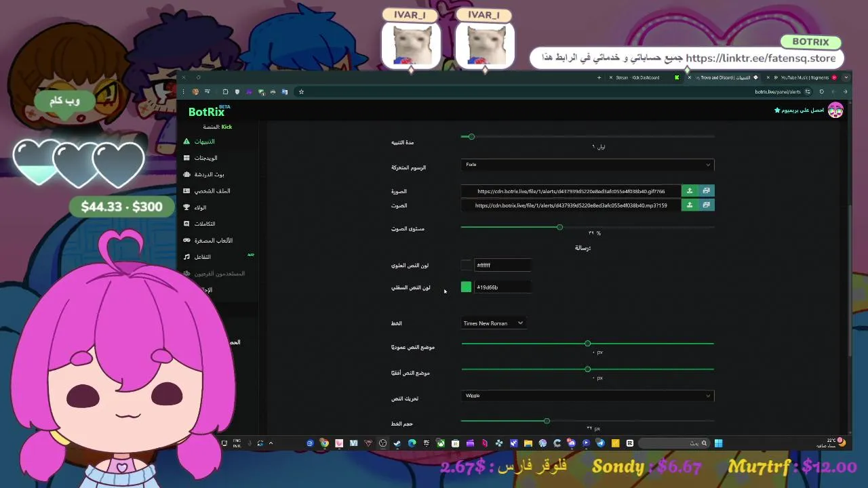Viewport: 868px width, 488px height.
Task: Upload a new image file button
Action: [x=690, y=191]
